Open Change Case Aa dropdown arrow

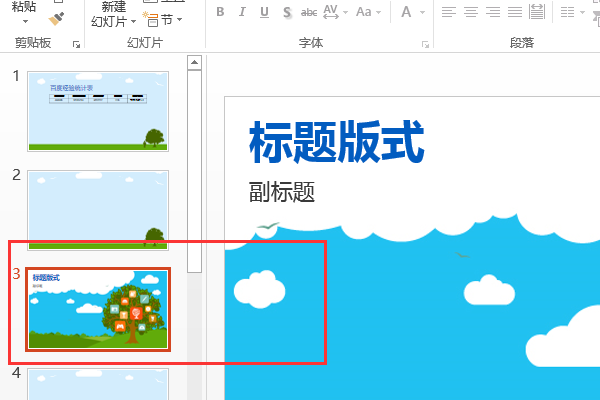tap(378, 12)
